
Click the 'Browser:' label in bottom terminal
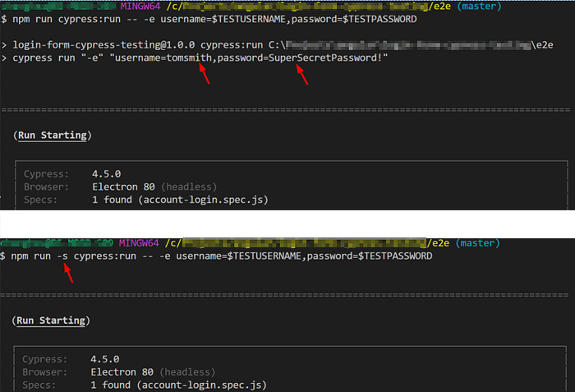coord(44,372)
